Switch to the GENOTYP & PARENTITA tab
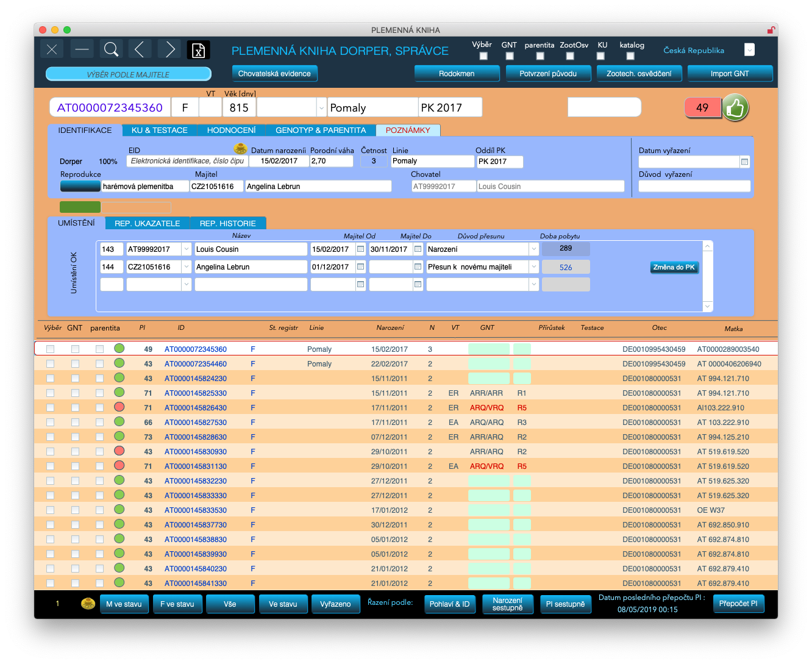The image size is (812, 664). pos(321,130)
